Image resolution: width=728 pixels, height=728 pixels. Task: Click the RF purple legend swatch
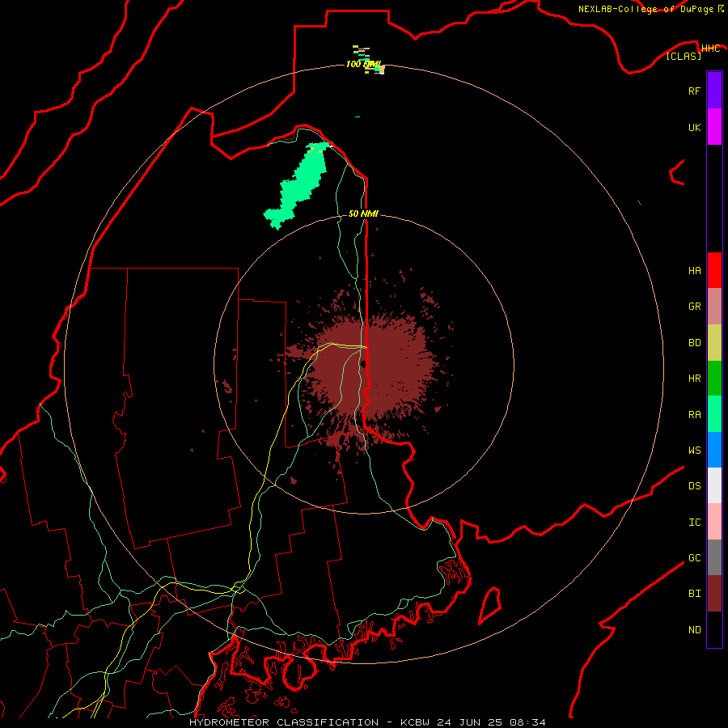click(714, 91)
